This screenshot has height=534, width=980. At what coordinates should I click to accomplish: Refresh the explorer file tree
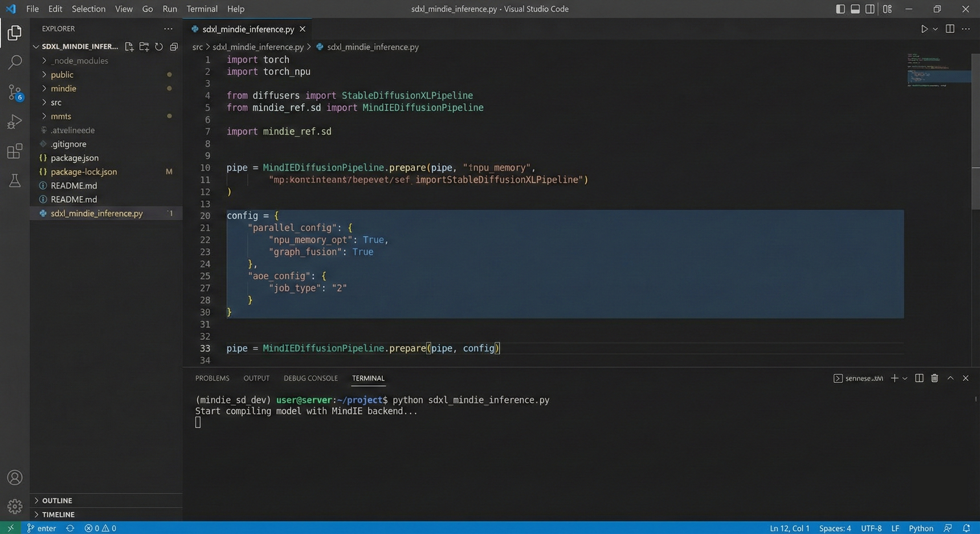coord(159,47)
